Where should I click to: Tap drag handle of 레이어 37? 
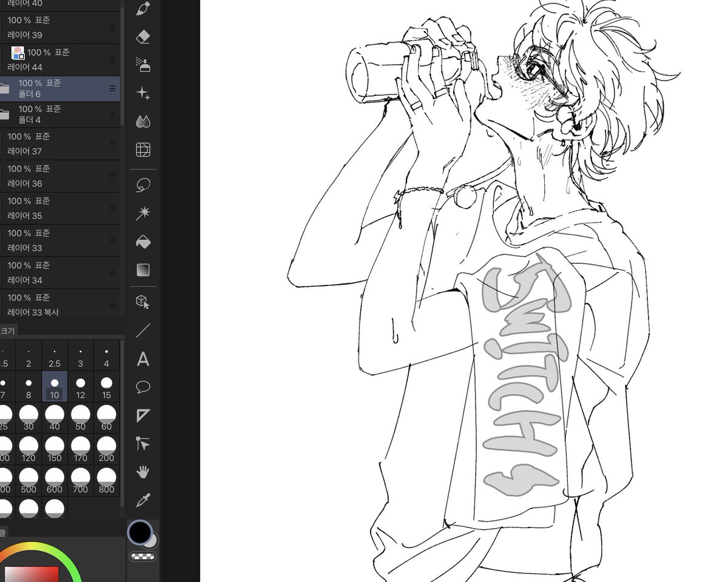pos(112,144)
